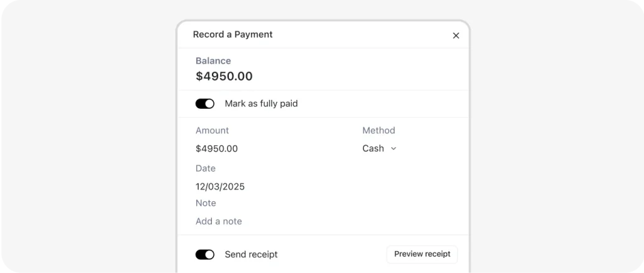Click the Date field label
The height and width of the screenshot is (273, 644).
pos(206,169)
